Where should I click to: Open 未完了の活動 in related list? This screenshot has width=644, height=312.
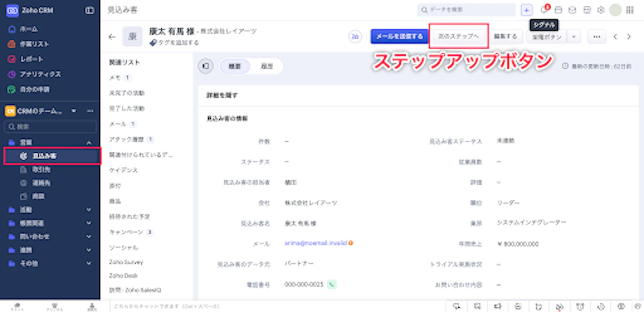127,93
